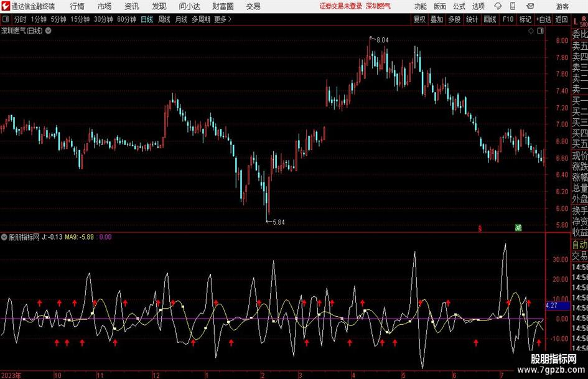Click the J: -0.13 indicator value
This screenshot has width=588, height=379.
pyautogui.click(x=52, y=236)
